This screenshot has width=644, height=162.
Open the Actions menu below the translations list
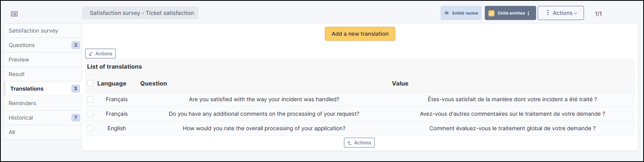(359, 143)
